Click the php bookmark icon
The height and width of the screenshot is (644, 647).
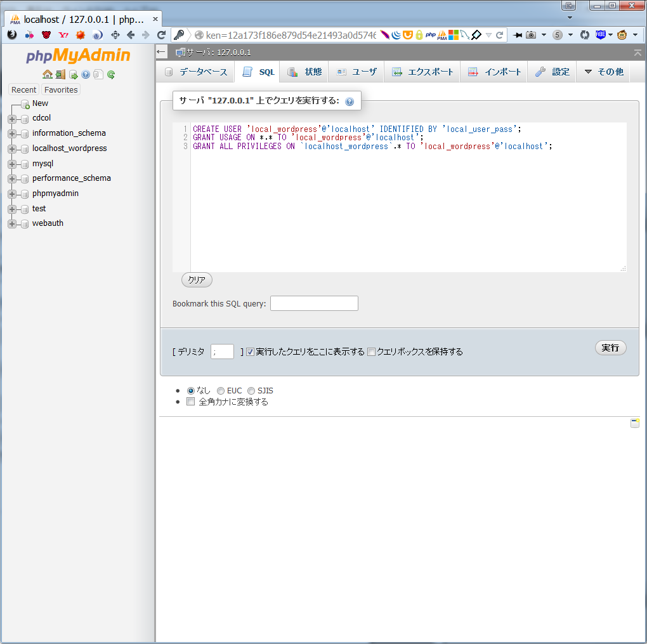pos(430,35)
